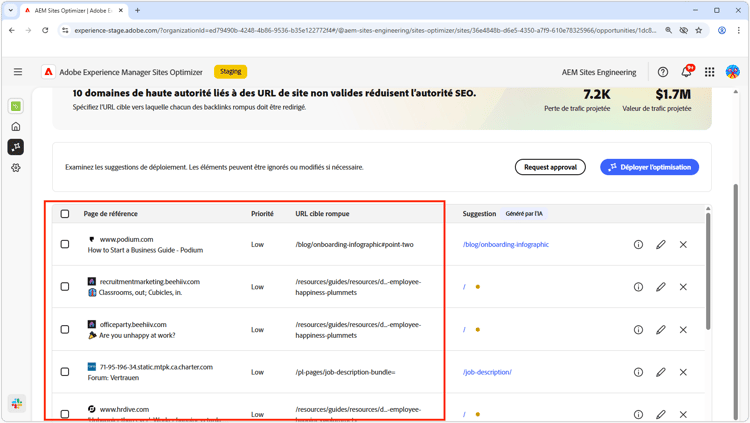Image resolution: width=750 pixels, height=423 pixels.
Task: Open the "/" suggestion for recruitmentmarketing row
Action: (x=464, y=287)
